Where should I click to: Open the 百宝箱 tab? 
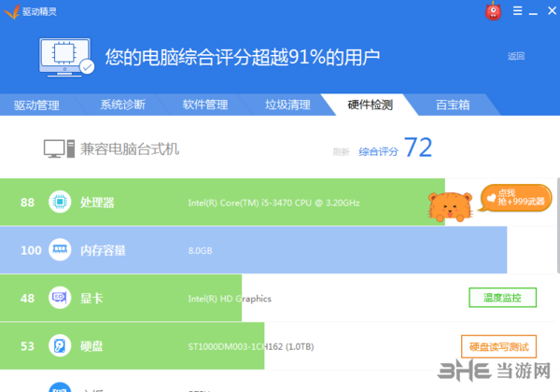[x=453, y=105]
